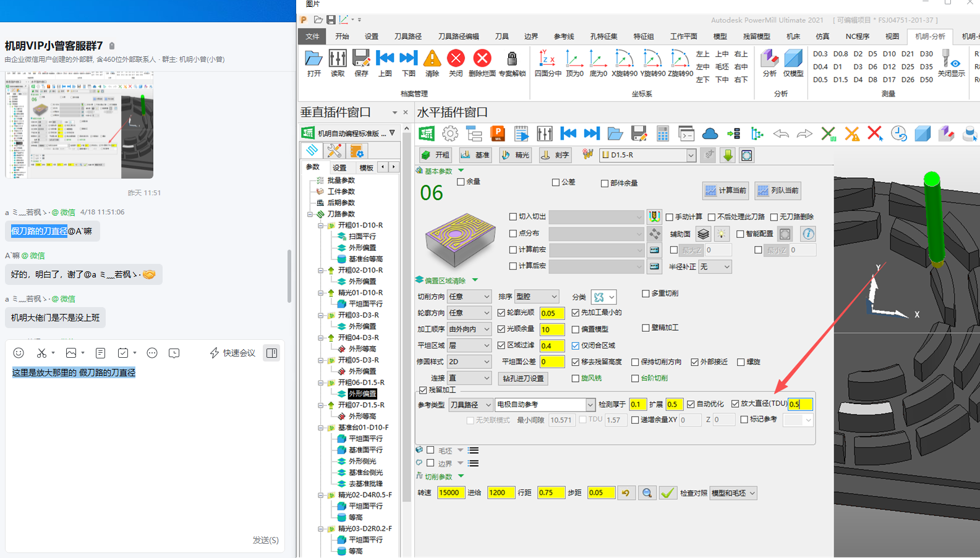Enable the 余量 checkbox
Viewport: 980px width, 558px height.
tap(461, 182)
